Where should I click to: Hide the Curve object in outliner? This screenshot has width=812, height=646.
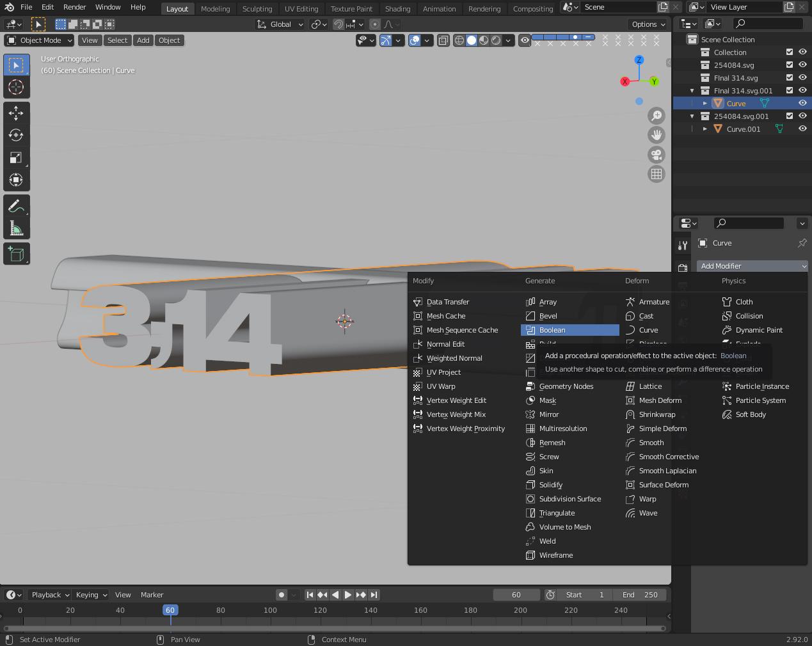coord(802,103)
